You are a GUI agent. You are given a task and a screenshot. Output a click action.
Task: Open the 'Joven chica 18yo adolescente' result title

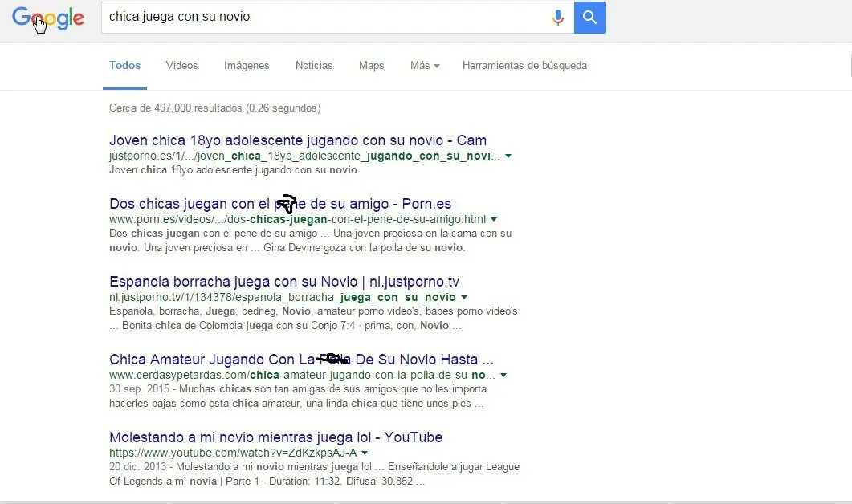click(x=298, y=140)
